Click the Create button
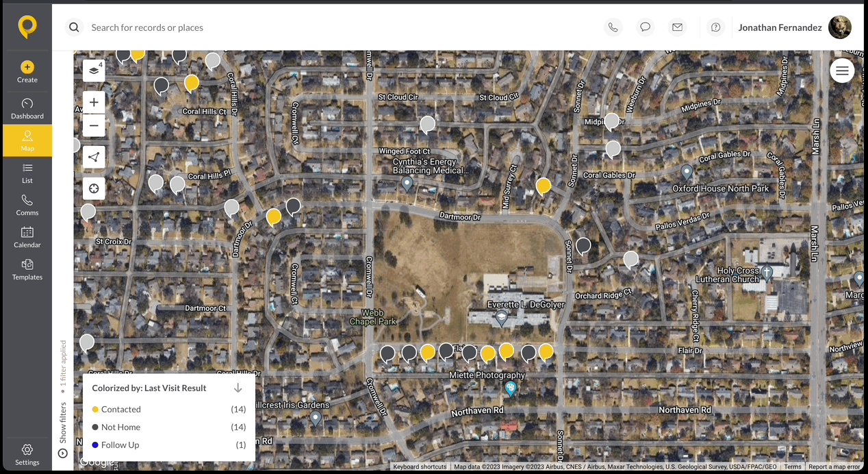 [27, 71]
